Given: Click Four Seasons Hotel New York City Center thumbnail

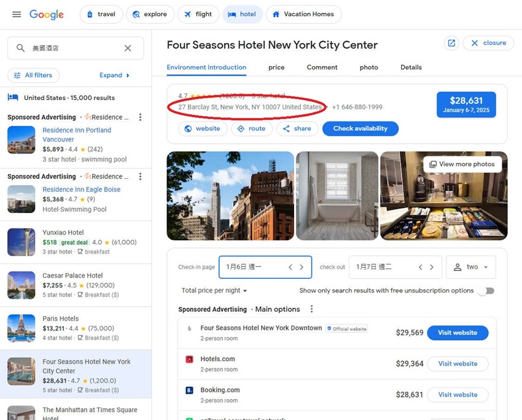Looking at the screenshot, I should tap(21, 371).
